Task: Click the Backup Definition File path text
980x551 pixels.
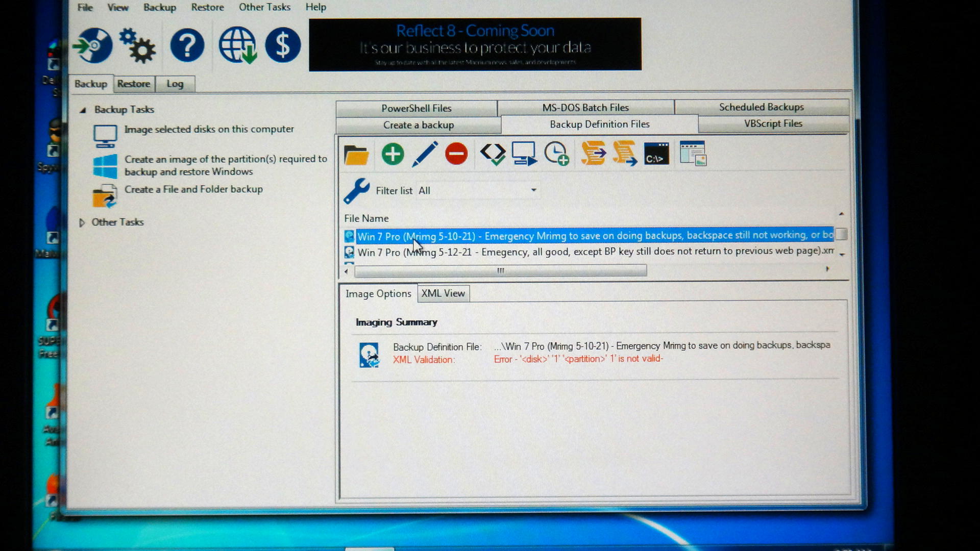Action: [662, 346]
